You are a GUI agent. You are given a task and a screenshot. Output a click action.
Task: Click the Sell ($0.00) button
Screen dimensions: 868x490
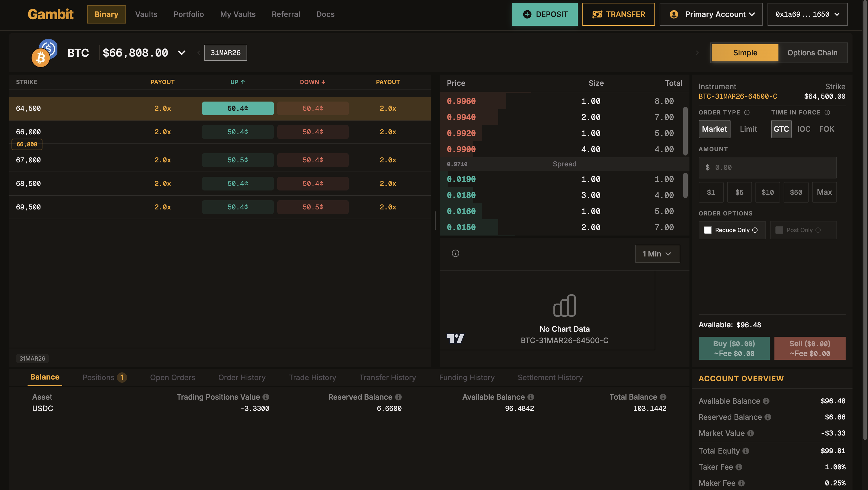pos(810,348)
